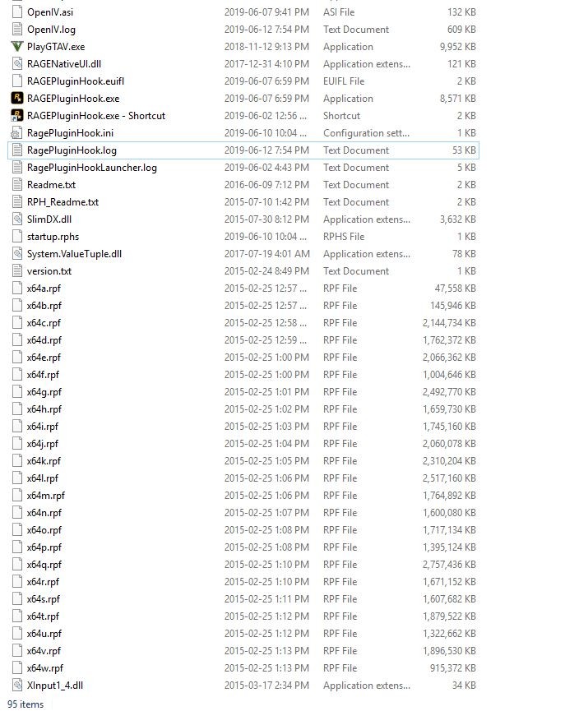Select the x64b.rpf file name
588x711 pixels.
tap(44, 306)
